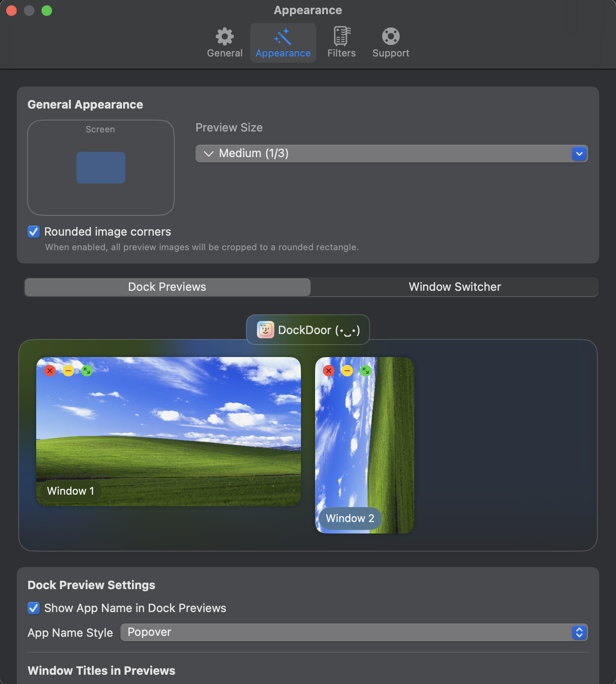The height and width of the screenshot is (684, 616).
Task: Select the Window Switcher segment
Action: point(454,287)
